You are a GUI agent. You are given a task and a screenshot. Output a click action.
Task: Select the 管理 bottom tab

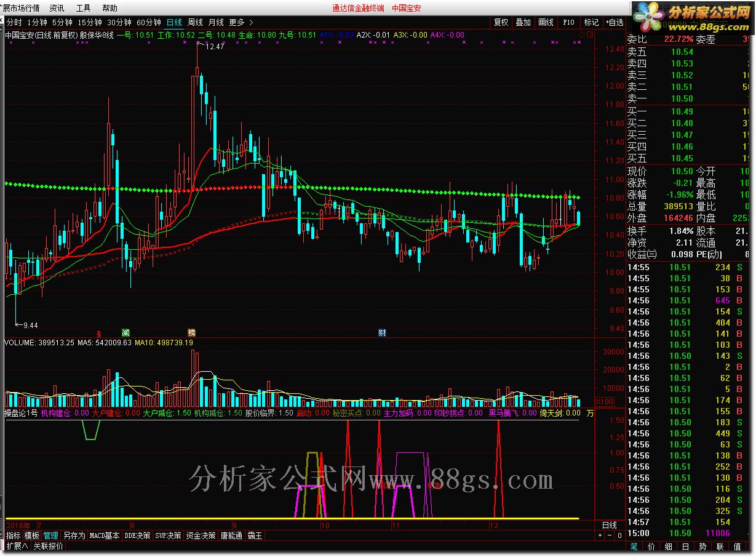51,535
